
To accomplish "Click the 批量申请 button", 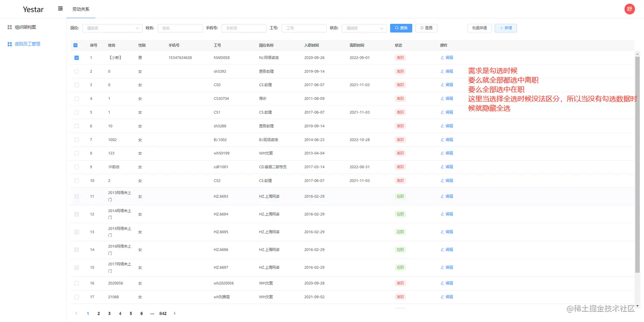I will coord(480,28).
